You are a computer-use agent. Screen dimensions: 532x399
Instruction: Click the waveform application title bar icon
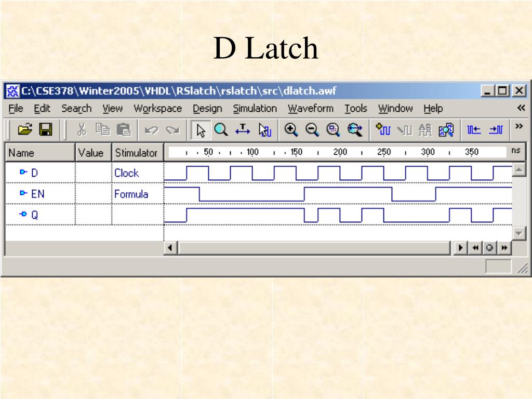click(13, 91)
